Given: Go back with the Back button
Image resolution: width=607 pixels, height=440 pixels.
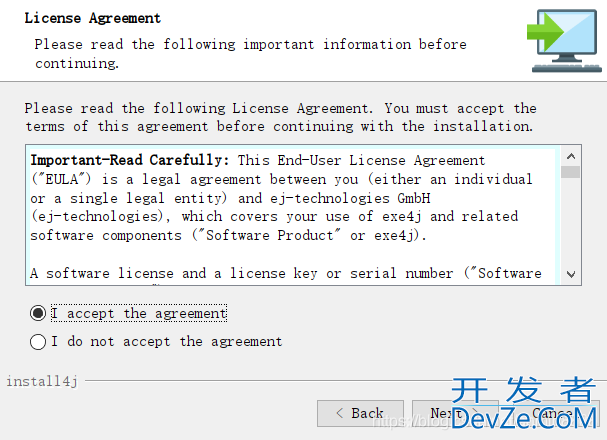Looking at the screenshot, I should coord(360,413).
